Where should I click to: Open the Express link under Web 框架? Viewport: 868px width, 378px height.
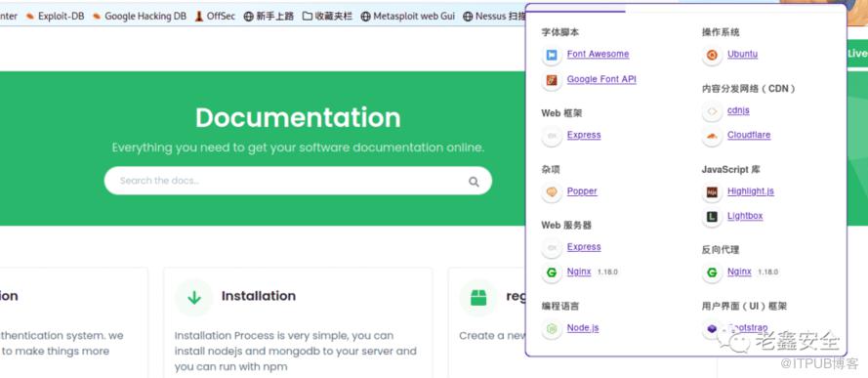[584, 135]
